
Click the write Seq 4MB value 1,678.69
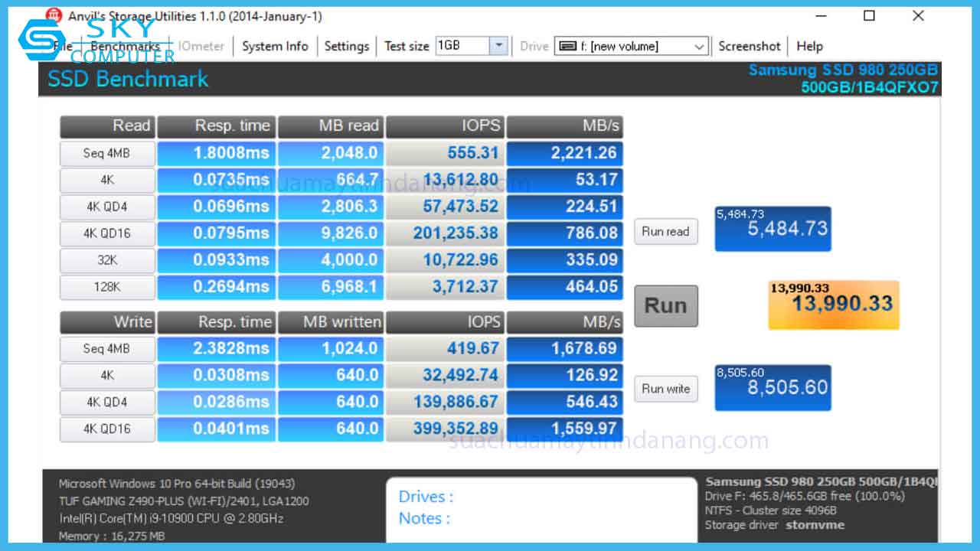[564, 349]
